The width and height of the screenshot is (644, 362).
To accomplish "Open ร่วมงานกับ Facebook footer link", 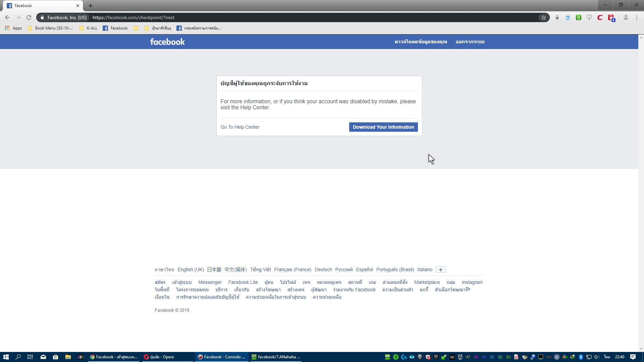I will 355,290.
